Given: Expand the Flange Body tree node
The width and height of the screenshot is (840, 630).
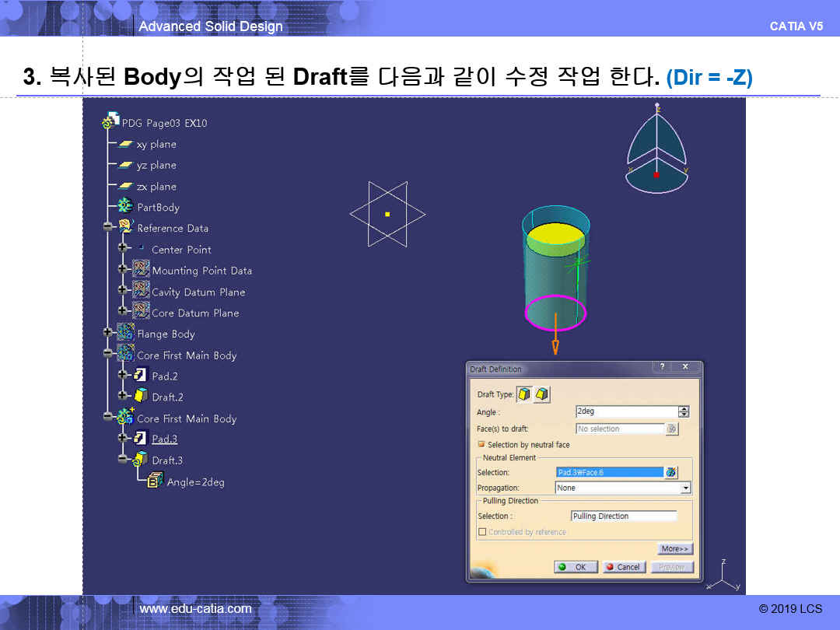Looking at the screenshot, I should click(107, 333).
